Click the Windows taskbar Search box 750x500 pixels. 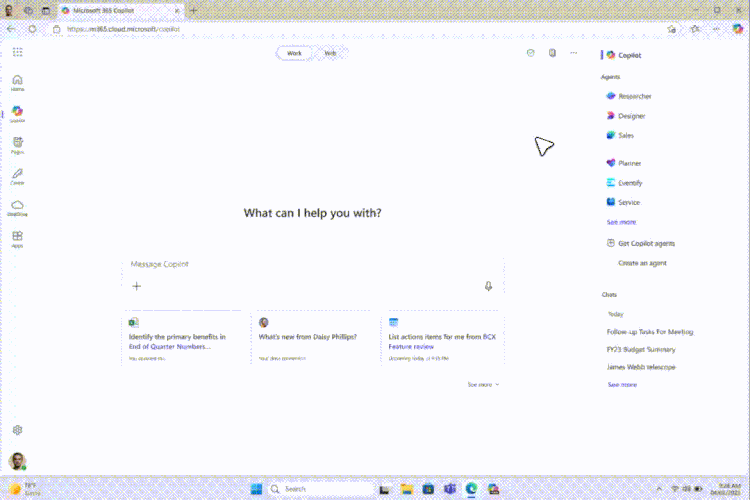click(x=320, y=489)
